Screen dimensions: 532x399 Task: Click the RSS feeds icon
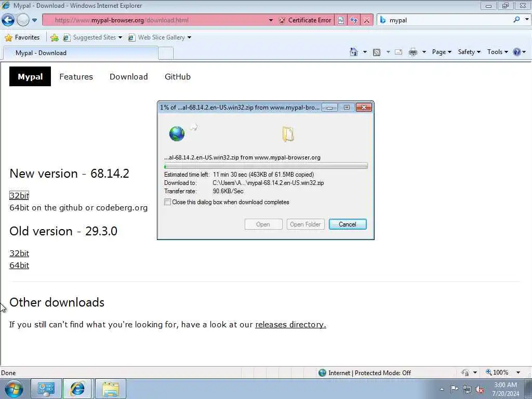point(377,52)
